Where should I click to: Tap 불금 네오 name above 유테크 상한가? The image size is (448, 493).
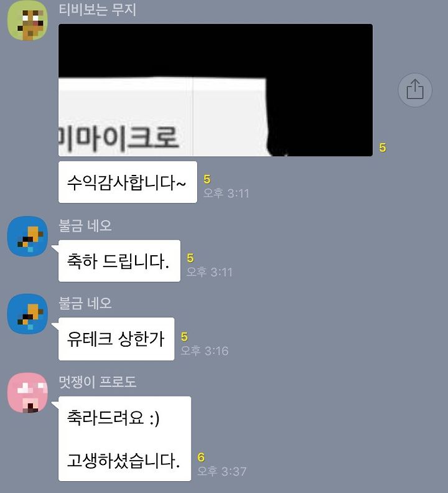pos(85,303)
